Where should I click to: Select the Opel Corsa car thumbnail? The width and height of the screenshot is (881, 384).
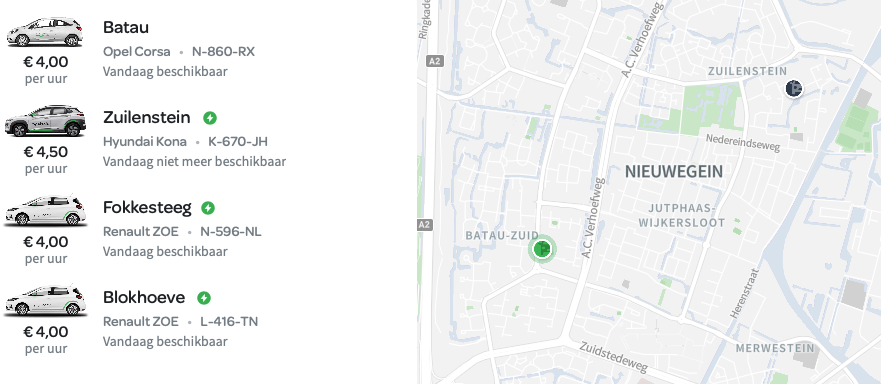coord(44,31)
